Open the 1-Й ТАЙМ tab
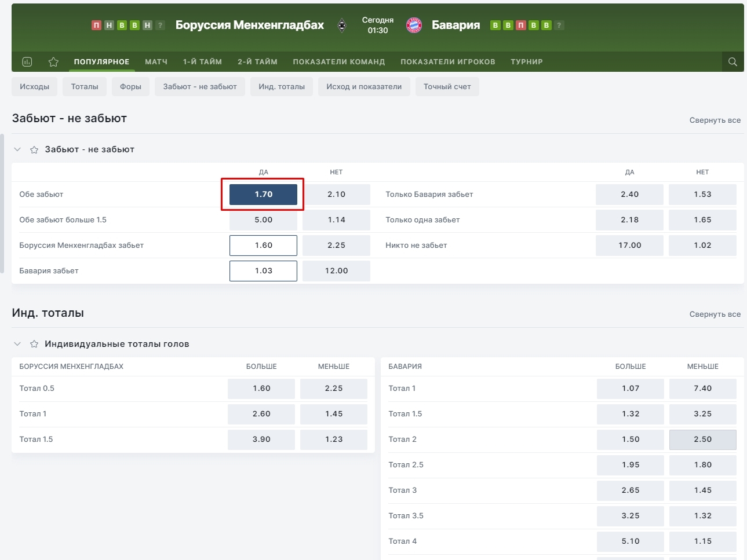747x560 pixels. tap(202, 61)
